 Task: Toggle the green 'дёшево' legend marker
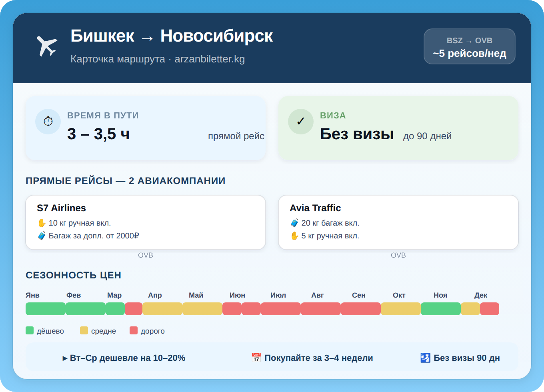[x=29, y=330]
